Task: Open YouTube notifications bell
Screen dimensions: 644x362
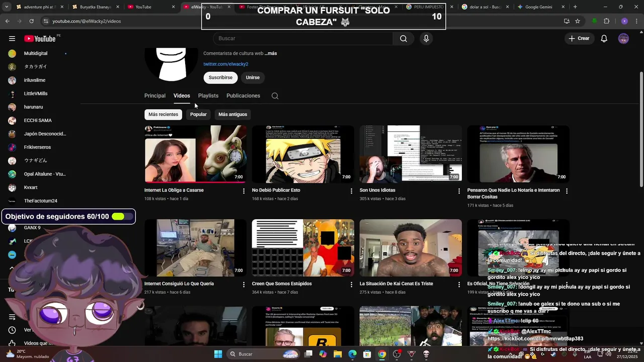Action: point(604,39)
